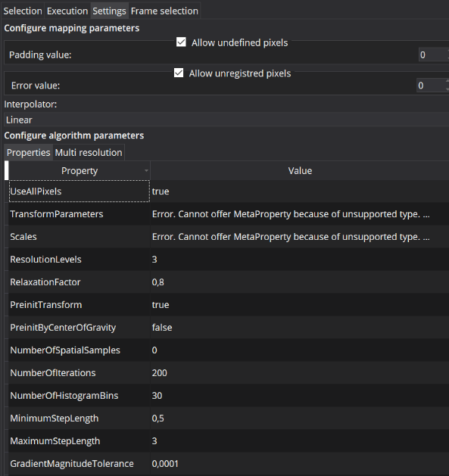
Task: Click the Value column header
Action: (x=300, y=171)
